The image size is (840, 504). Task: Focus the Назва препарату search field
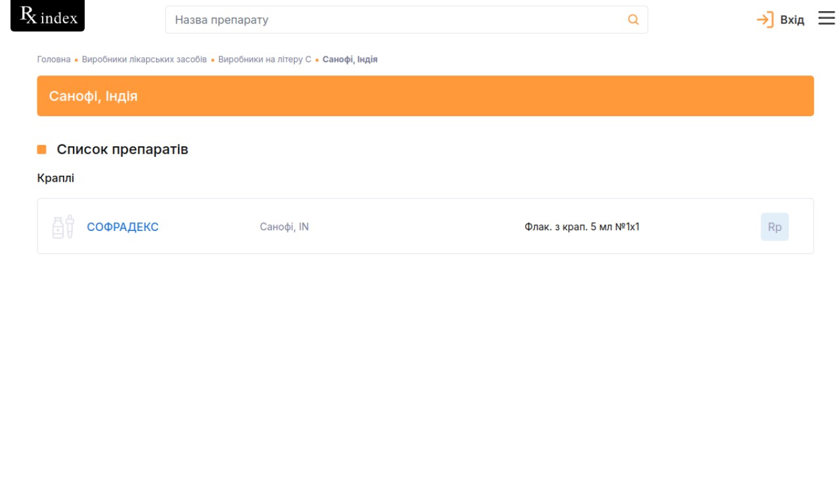[x=394, y=20]
